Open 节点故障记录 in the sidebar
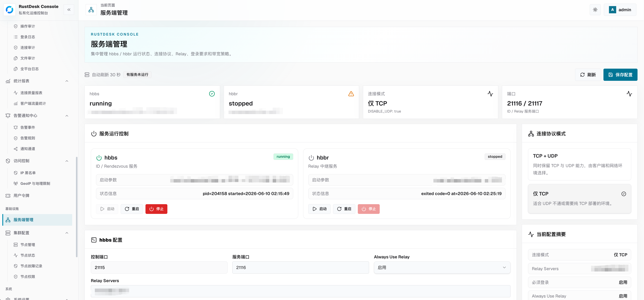This screenshot has width=644, height=300. [x=31, y=266]
